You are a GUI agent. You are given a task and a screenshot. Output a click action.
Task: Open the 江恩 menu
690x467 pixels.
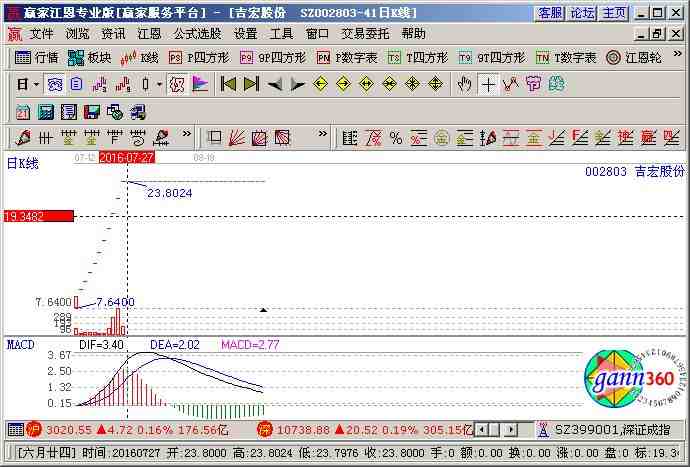coord(149,33)
